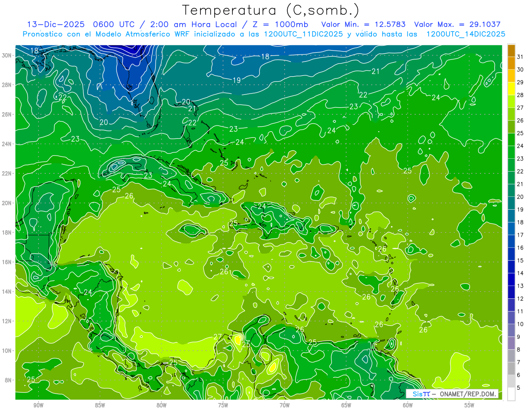The height and width of the screenshot is (411, 532).
Task: Click the 55W longitude label
Action: pos(469,405)
